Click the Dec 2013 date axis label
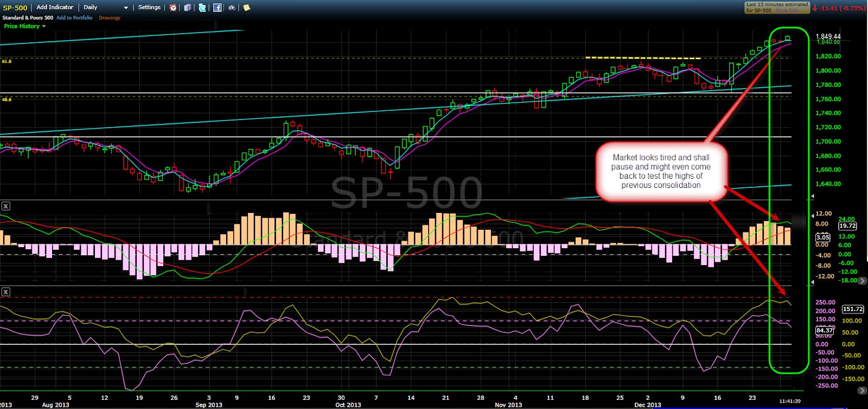 (x=648, y=405)
